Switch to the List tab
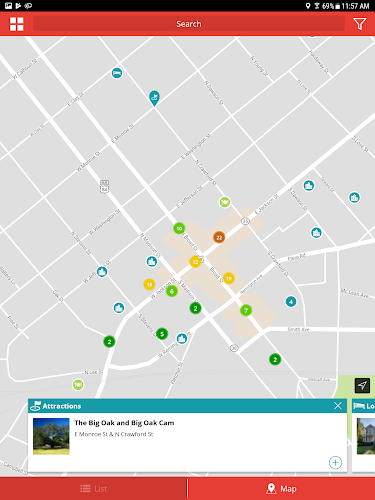375x500 pixels. click(93, 489)
